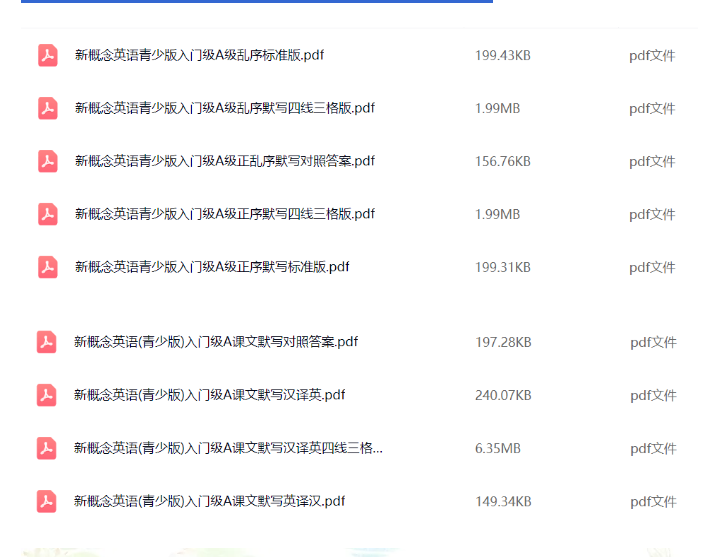Click 1.99MB size of 正序默写四线三格版
Image resolution: width=715 pixels, height=557 pixels.
coord(497,214)
